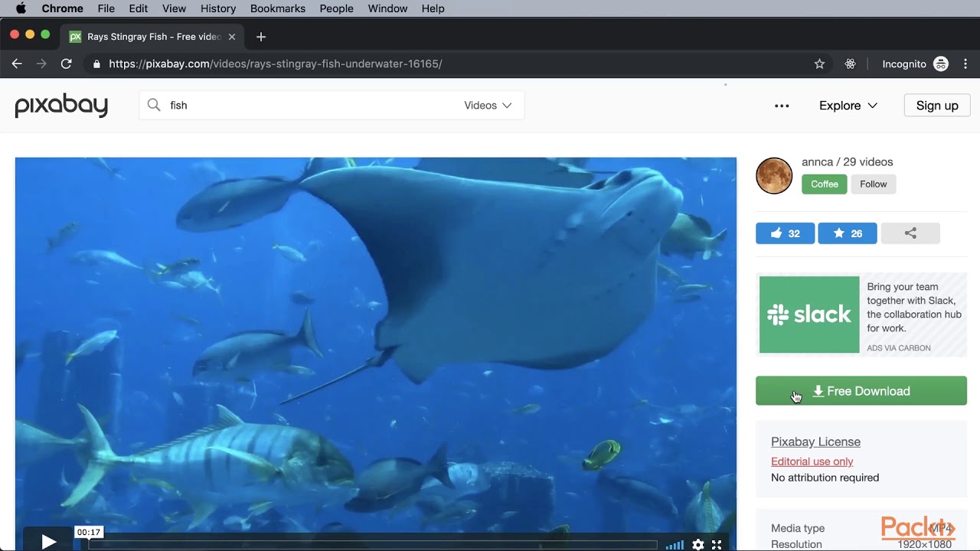Go forward to next page
The image size is (980, 551).
[41, 64]
